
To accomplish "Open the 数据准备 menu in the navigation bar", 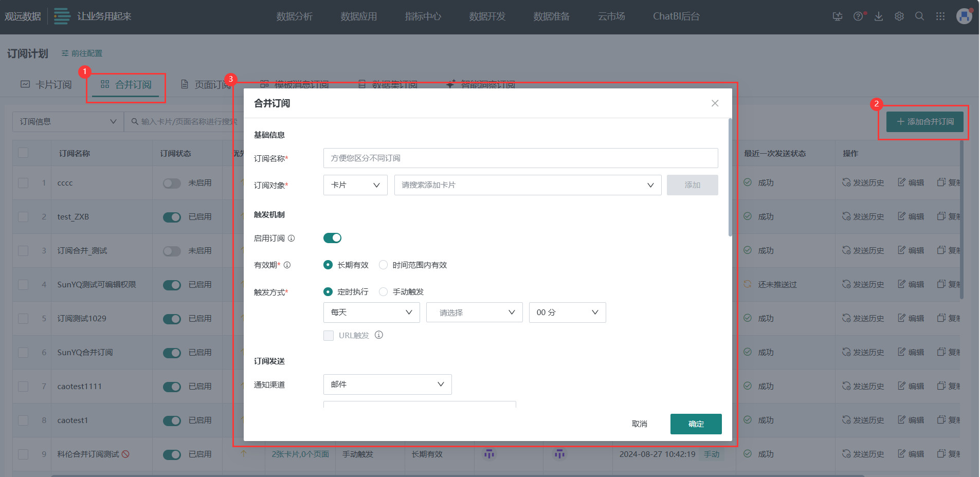I will 551,16.
